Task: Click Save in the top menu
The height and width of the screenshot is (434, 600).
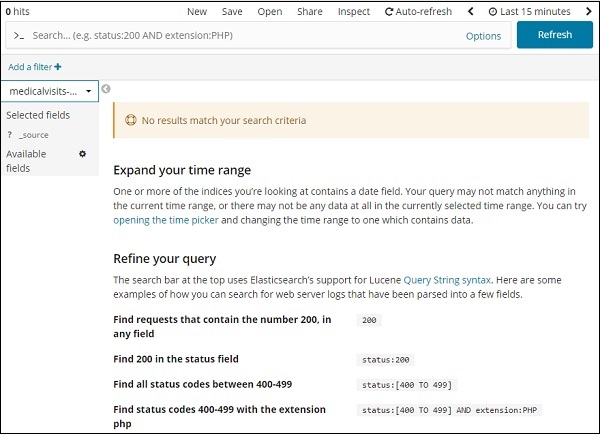Action: coord(232,12)
